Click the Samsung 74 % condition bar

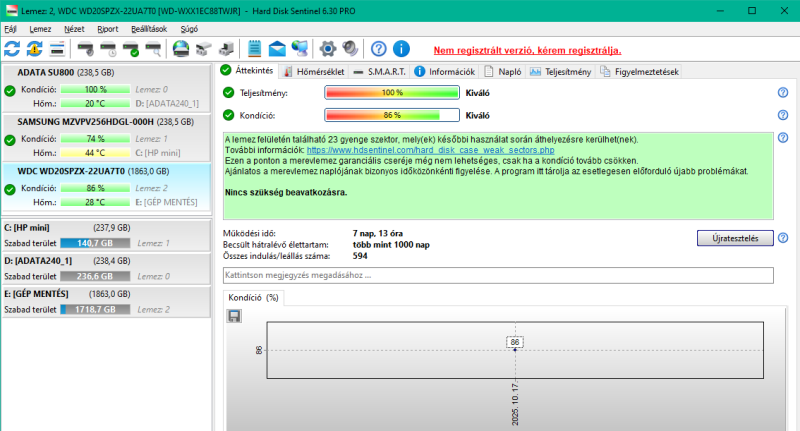95,139
